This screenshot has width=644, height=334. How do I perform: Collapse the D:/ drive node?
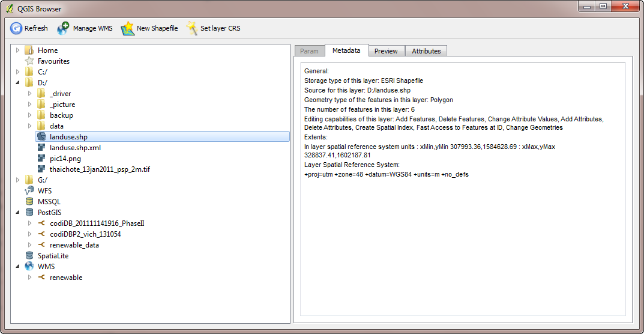pos(17,83)
